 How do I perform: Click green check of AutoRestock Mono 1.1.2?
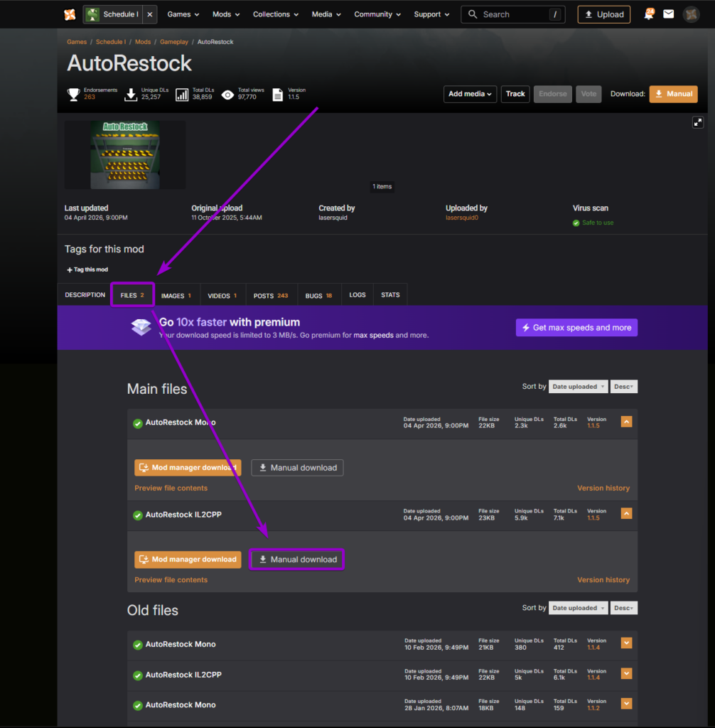(x=137, y=705)
